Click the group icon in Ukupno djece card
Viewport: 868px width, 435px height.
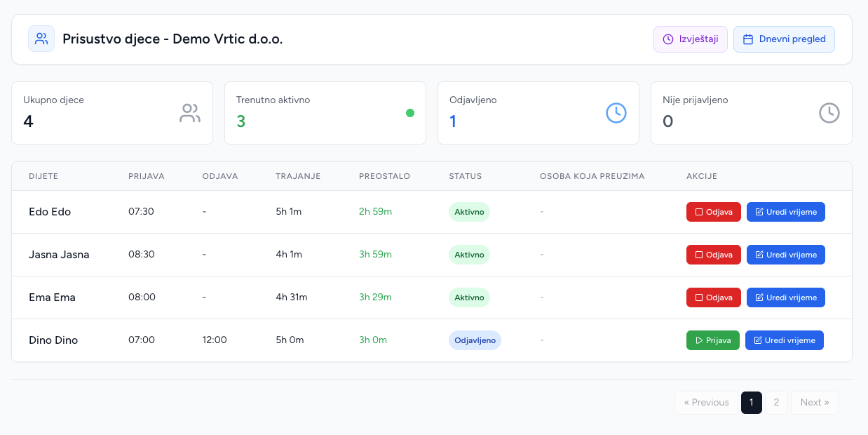(x=190, y=113)
